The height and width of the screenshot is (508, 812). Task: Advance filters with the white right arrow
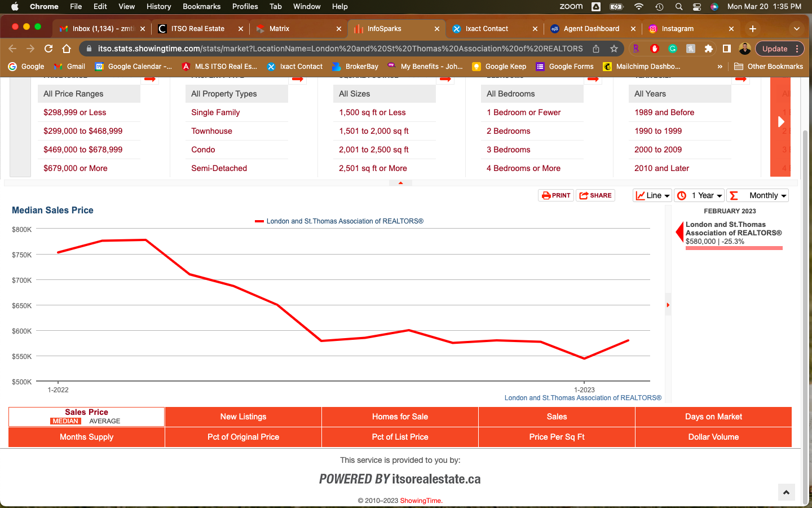[x=781, y=121]
